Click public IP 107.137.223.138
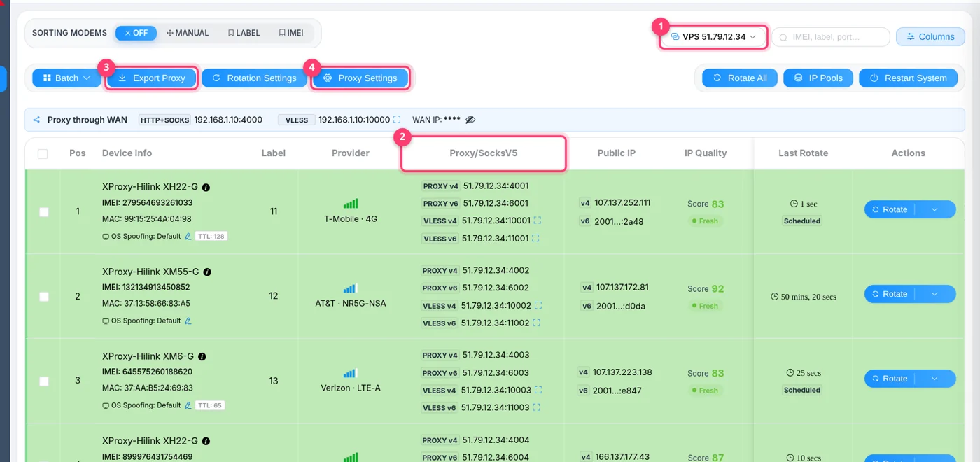The image size is (980, 462). 622,372
